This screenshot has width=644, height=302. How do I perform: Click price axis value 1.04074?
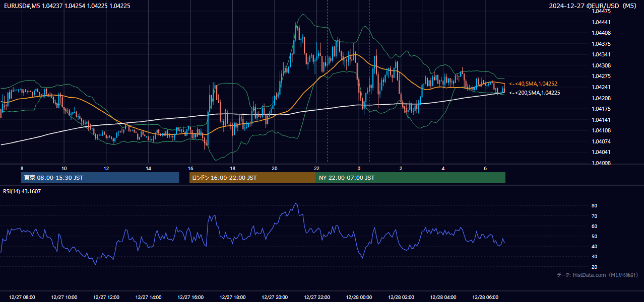tap(601, 141)
